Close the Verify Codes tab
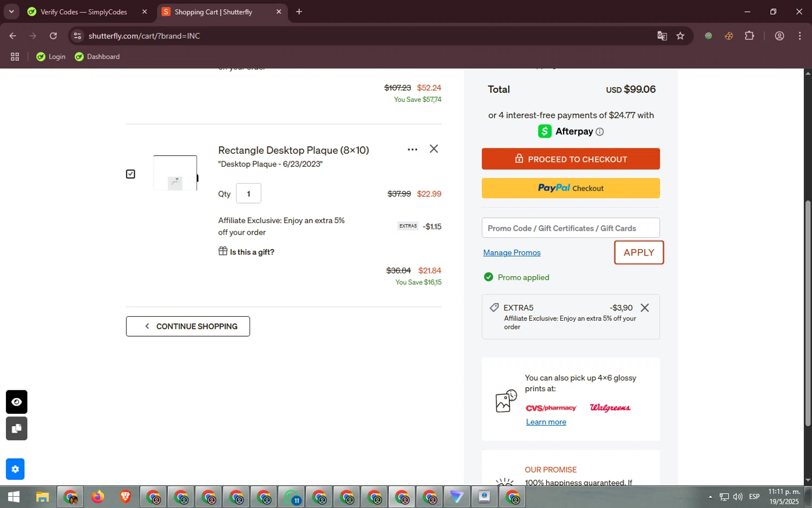812x508 pixels. coord(145,12)
